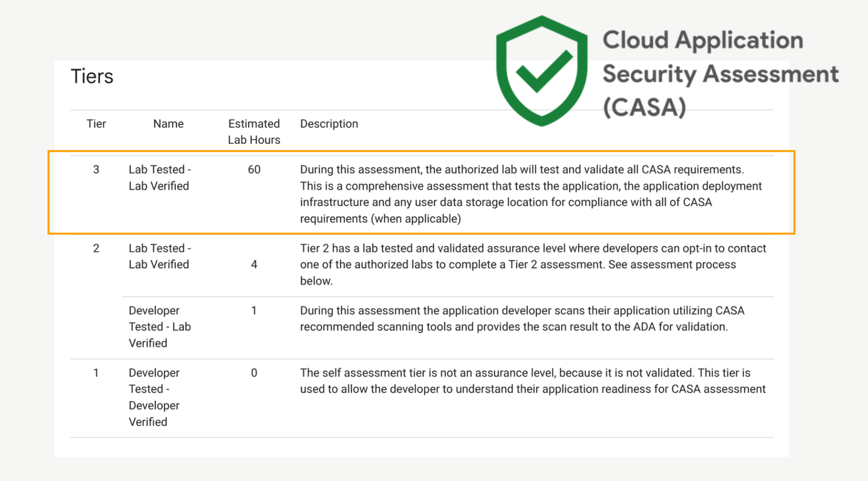This screenshot has height=481, width=868.
Task: Click the Tier column header
Action: coord(96,124)
